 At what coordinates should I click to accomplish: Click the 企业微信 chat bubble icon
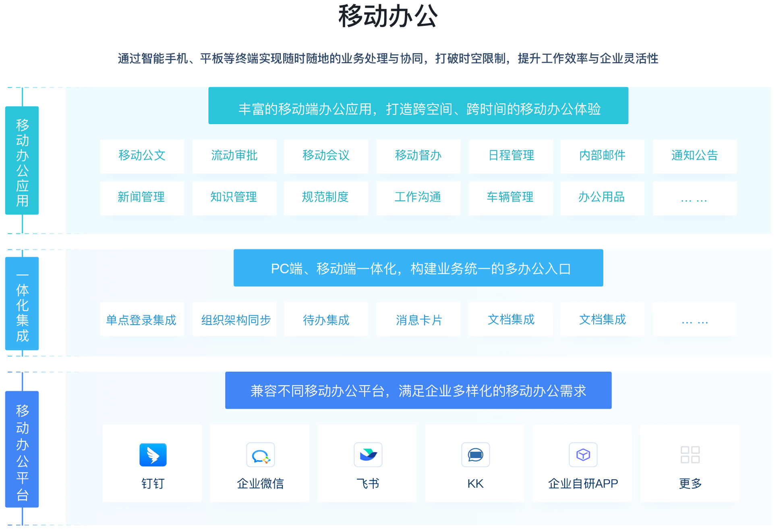260,455
